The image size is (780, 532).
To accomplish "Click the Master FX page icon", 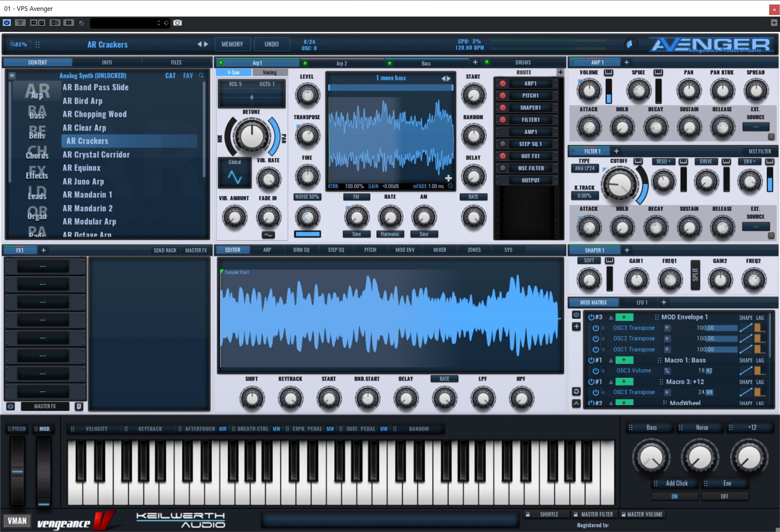I will [x=79, y=407].
